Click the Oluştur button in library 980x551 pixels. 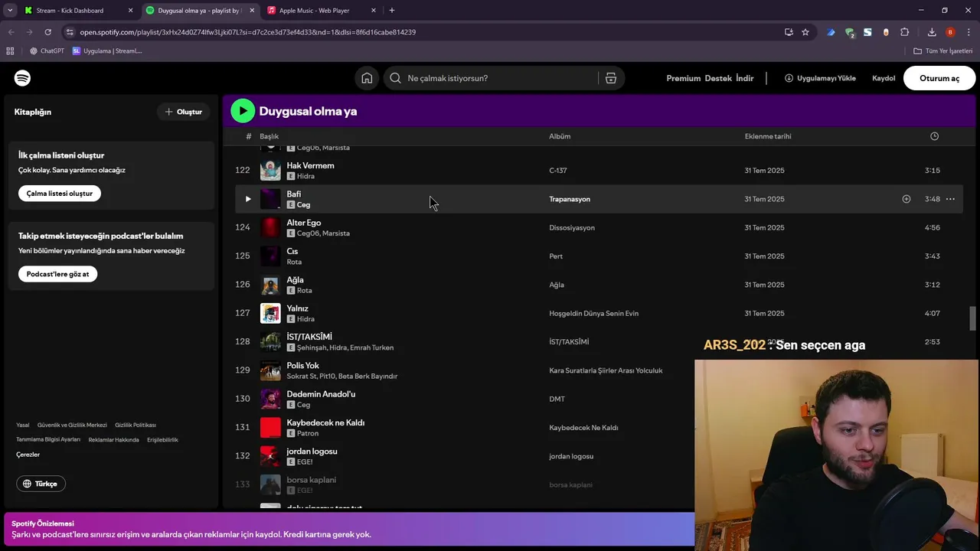184,112
